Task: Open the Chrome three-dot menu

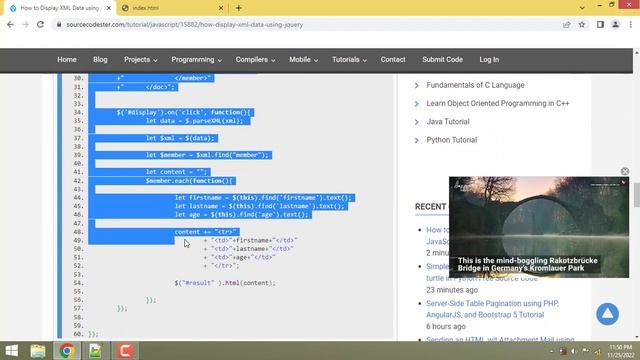Action: [631, 24]
